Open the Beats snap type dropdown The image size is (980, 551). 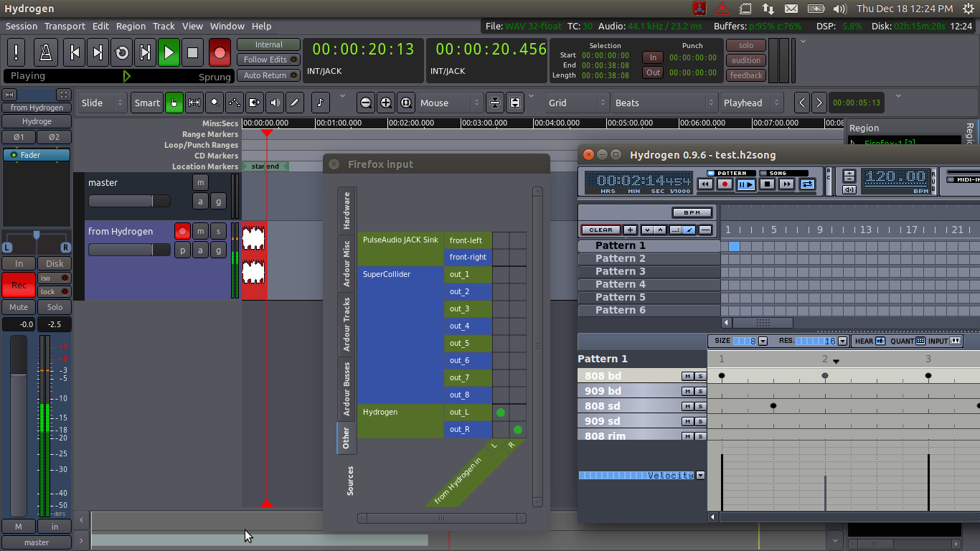tap(664, 103)
